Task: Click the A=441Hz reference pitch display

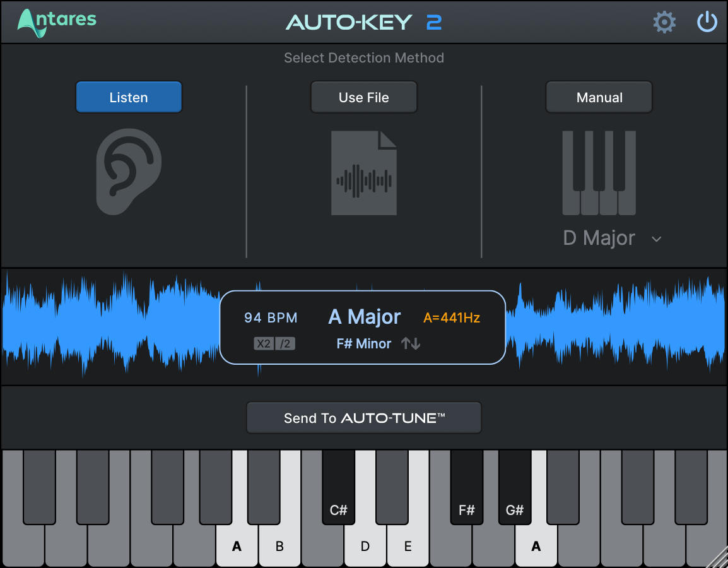Action: click(453, 318)
